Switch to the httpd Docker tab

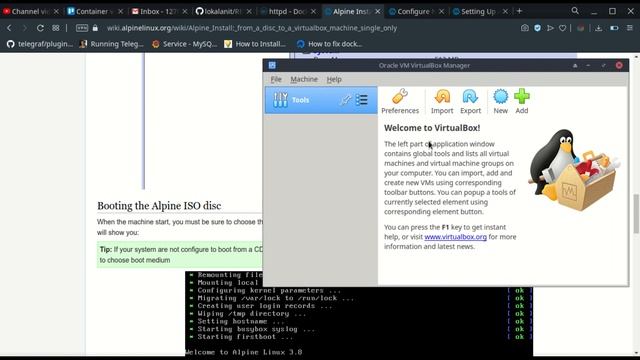284,11
